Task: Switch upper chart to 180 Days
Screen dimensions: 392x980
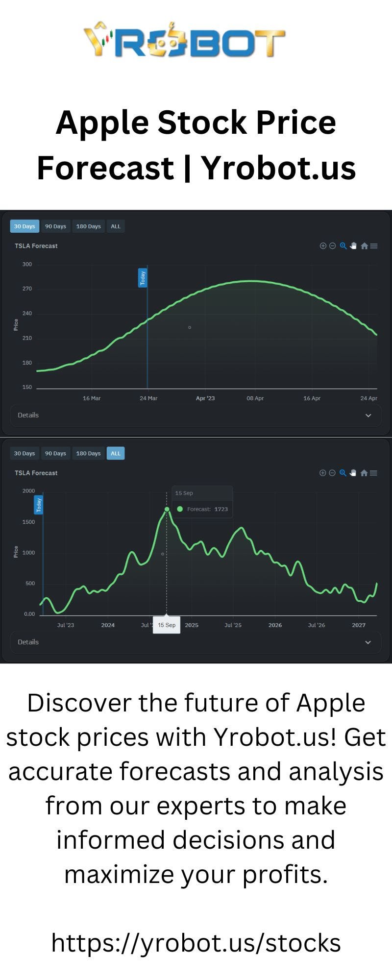Action: tap(88, 226)
